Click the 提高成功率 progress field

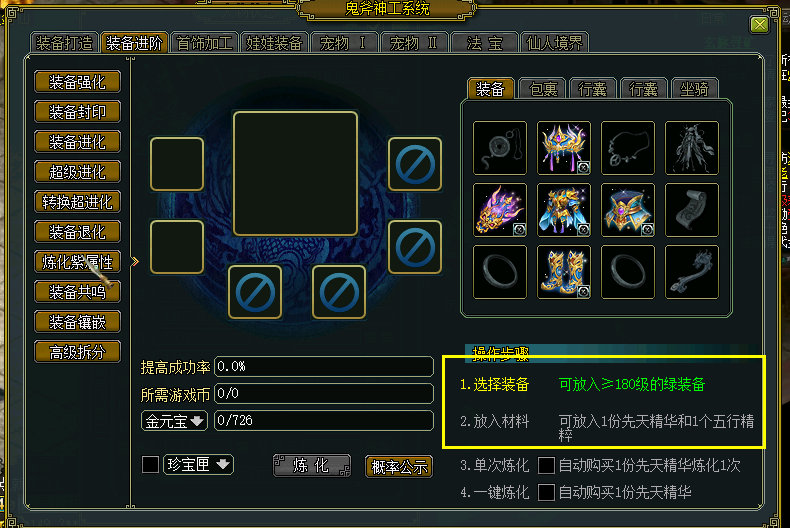(324, 366)
